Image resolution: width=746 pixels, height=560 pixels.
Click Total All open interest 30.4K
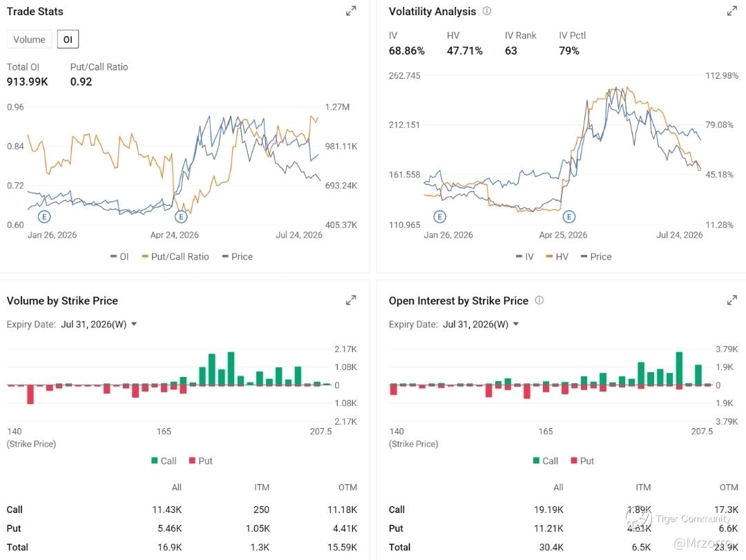tap(551, 548)
